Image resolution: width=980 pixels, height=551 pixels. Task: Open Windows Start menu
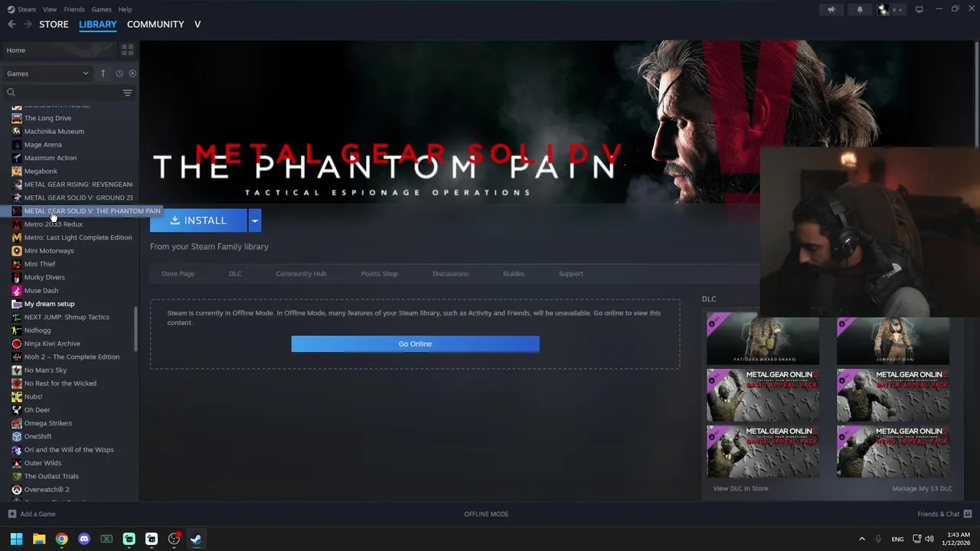coord(16,539)
